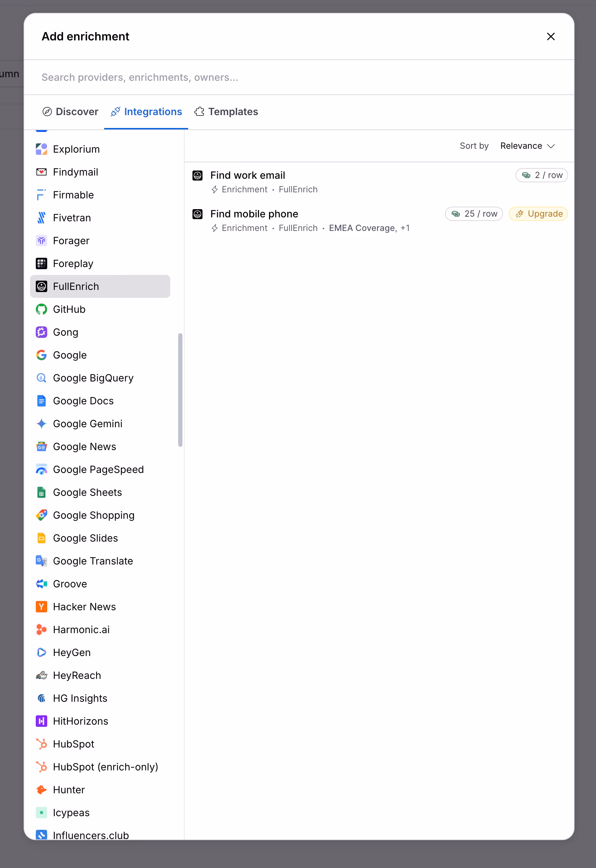This screenshot has width=596, height=868.
Task: Select the HubSpot provider row
Action: (100, 744)
